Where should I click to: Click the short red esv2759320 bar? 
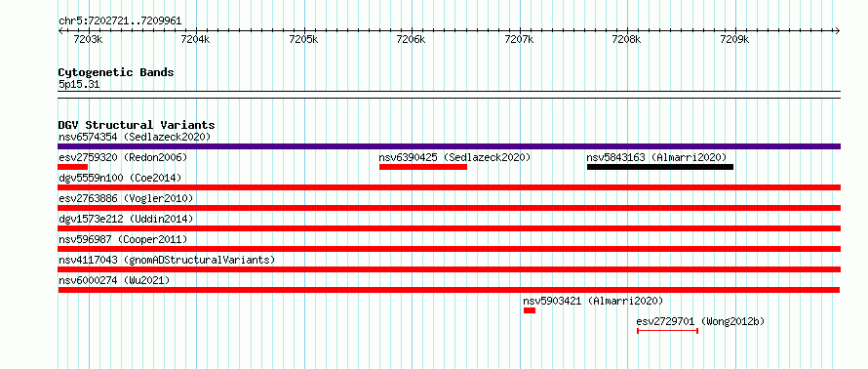(x=73, y=167)
